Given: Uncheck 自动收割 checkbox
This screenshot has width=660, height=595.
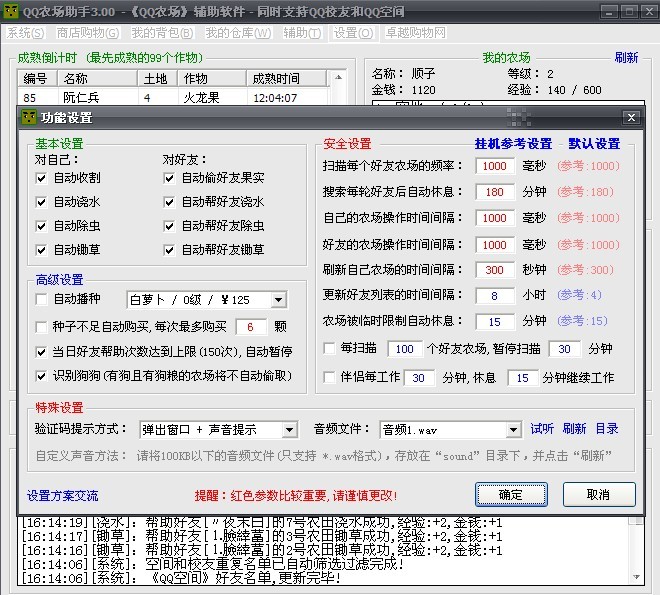Looking at the screenshot, I should [x=41, y=178].
